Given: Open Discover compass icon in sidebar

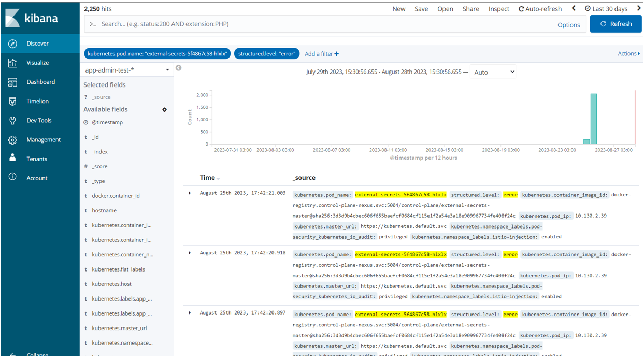Looking at the screenshot, I should pyautogui.click(x=12, y=44).
